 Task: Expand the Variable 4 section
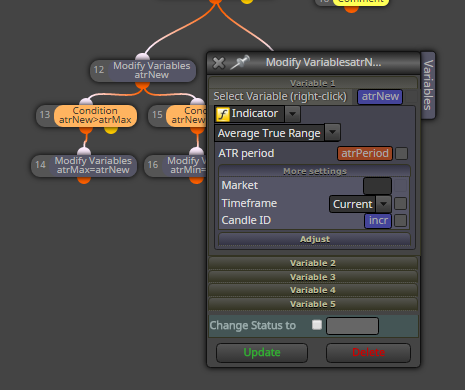[313, 290]
